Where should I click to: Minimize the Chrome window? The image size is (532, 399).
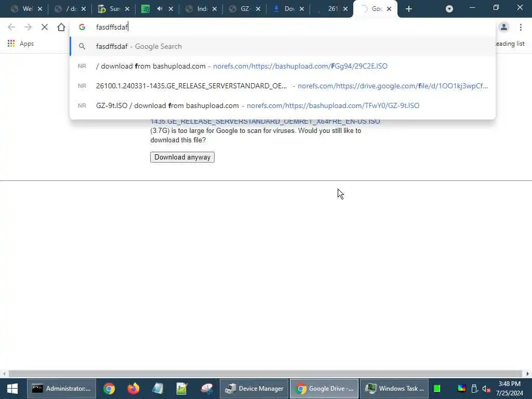click(x=472, y=7)
